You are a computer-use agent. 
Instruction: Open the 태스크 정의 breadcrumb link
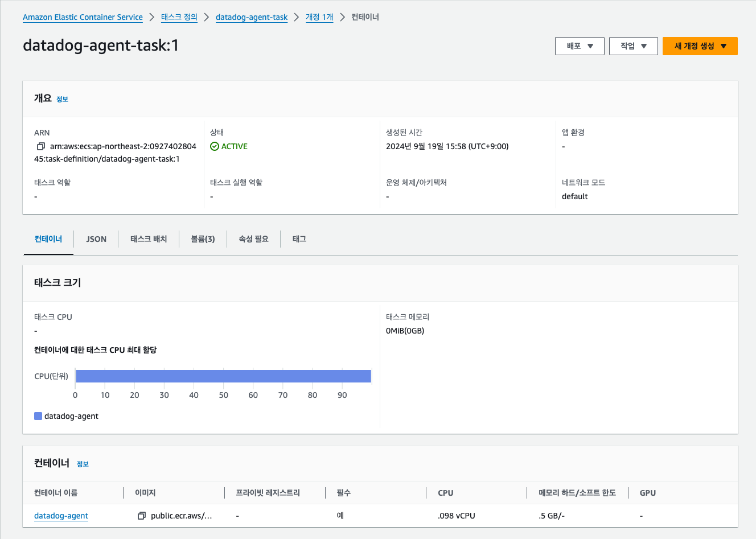pyautogui.click(x=179, y=17)
